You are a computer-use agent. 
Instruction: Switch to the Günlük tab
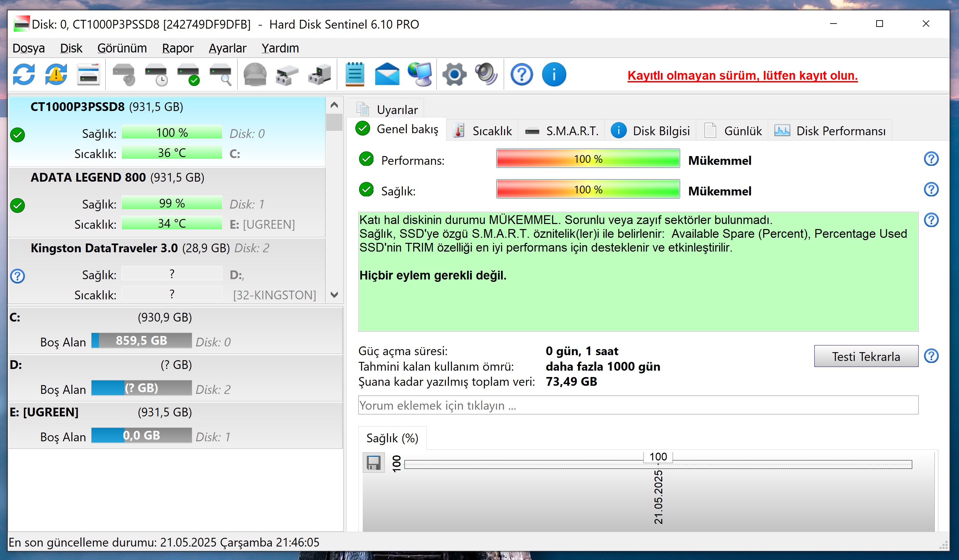tap(733, 131)
